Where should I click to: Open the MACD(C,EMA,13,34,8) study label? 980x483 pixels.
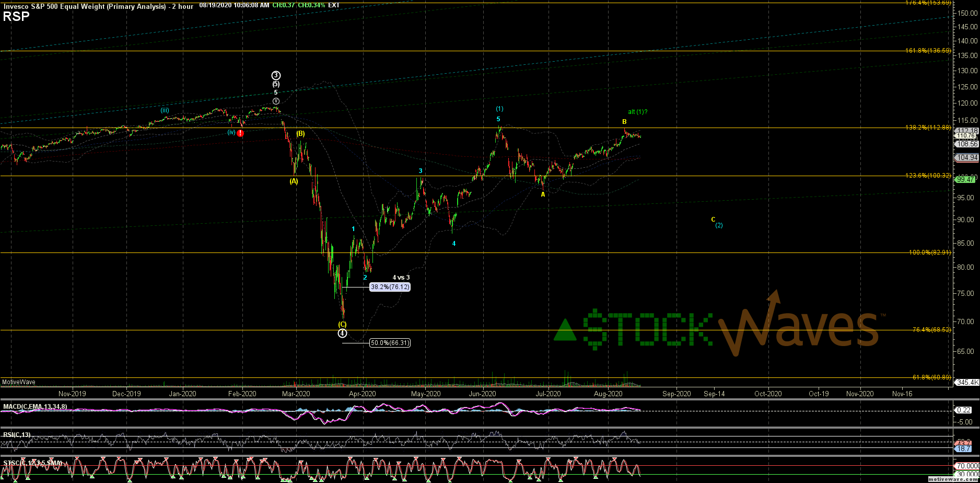(35, 407)
